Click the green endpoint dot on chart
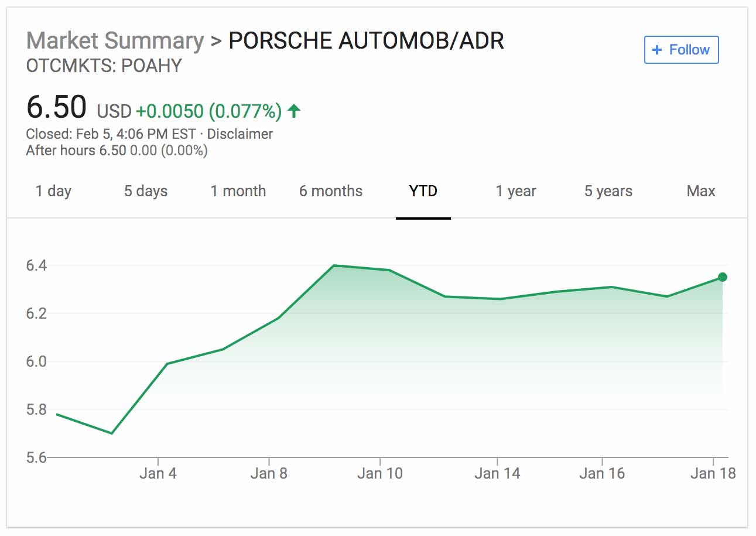Image resolution: width=756 pixels, height=536 pixels. [723, 277]
